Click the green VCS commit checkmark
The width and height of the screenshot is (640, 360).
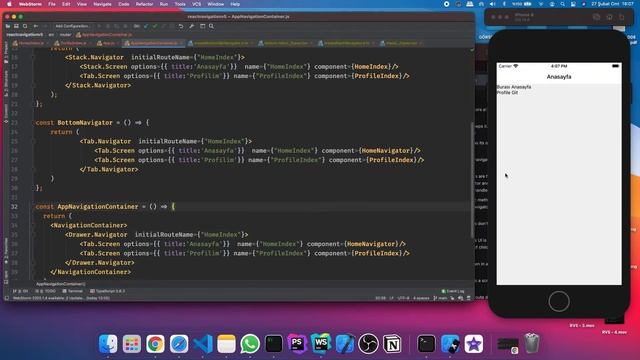tap(155, 26)
